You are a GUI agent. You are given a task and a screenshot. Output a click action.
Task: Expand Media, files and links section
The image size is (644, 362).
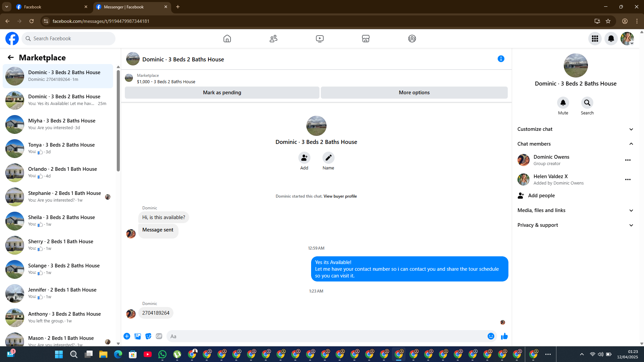pos(576,210)
